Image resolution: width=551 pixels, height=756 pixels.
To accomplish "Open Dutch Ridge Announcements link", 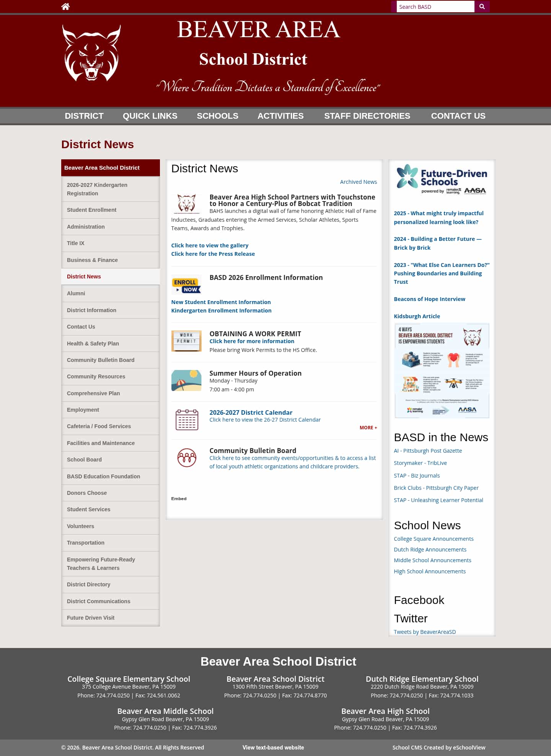I will tap(430, 550).
